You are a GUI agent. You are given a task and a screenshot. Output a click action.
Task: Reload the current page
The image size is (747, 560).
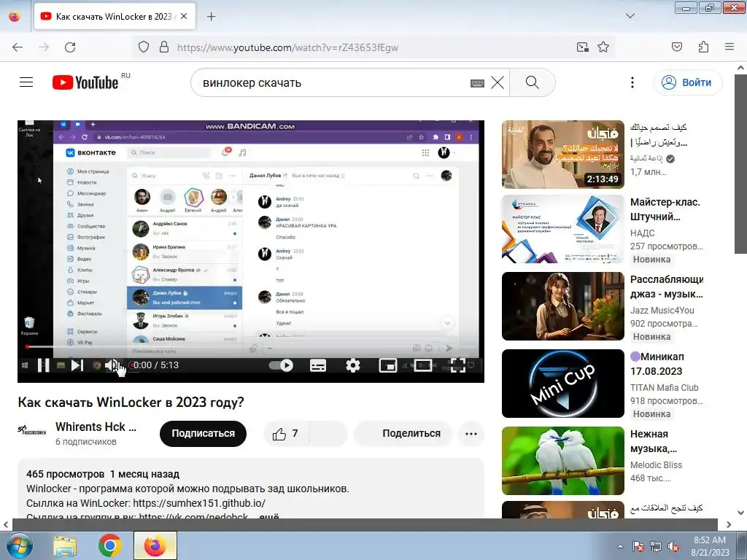click(x=70, y=47)
